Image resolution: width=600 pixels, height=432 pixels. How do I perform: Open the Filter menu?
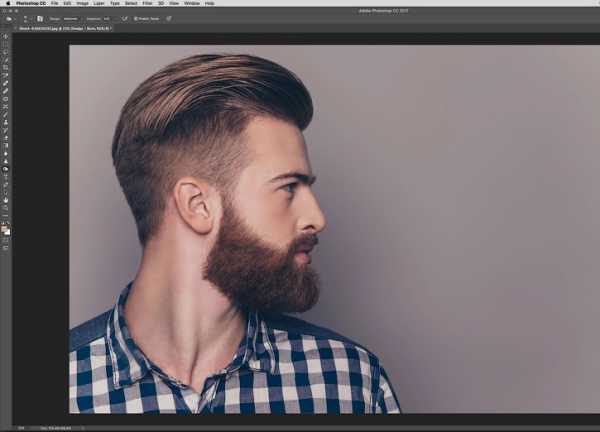(x=148, y=4)
